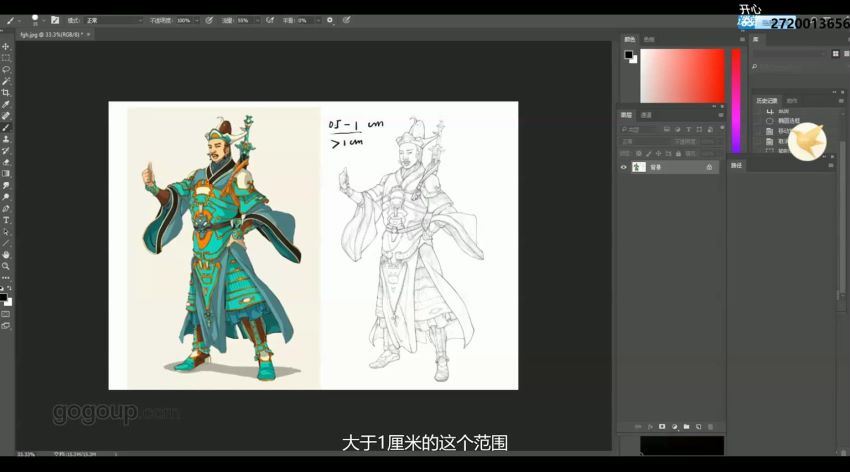The image size is (850, 472).
Task: Toggle pressure for opacity button
Action: [209, 20]
